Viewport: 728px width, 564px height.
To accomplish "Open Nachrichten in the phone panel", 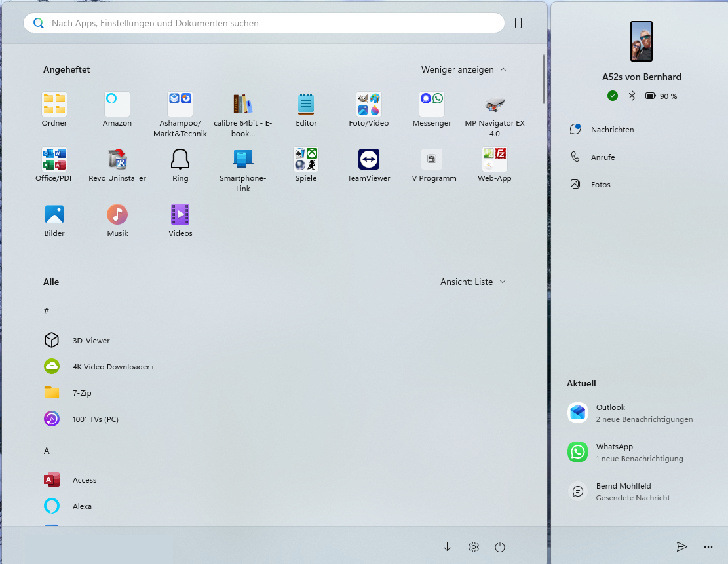I will pyautogui.click(x=611, y=130).
